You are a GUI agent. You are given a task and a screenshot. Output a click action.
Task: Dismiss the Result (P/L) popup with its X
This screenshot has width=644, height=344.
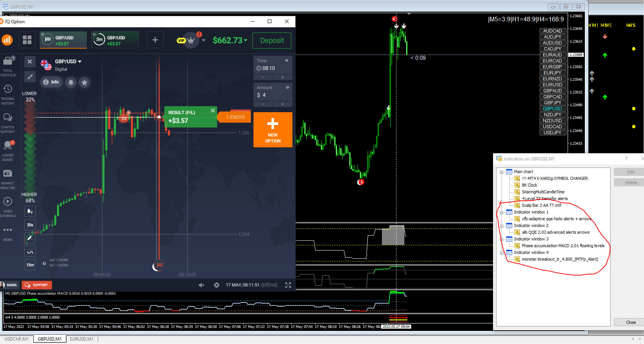tap(213, 111)
